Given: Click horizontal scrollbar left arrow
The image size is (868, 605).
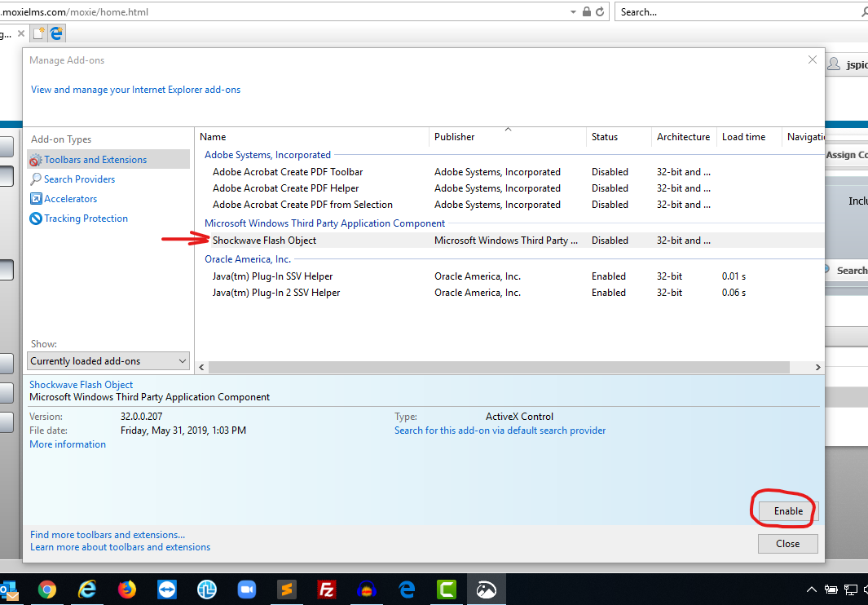Looking at the screenshot, I should tap(201, 367).
